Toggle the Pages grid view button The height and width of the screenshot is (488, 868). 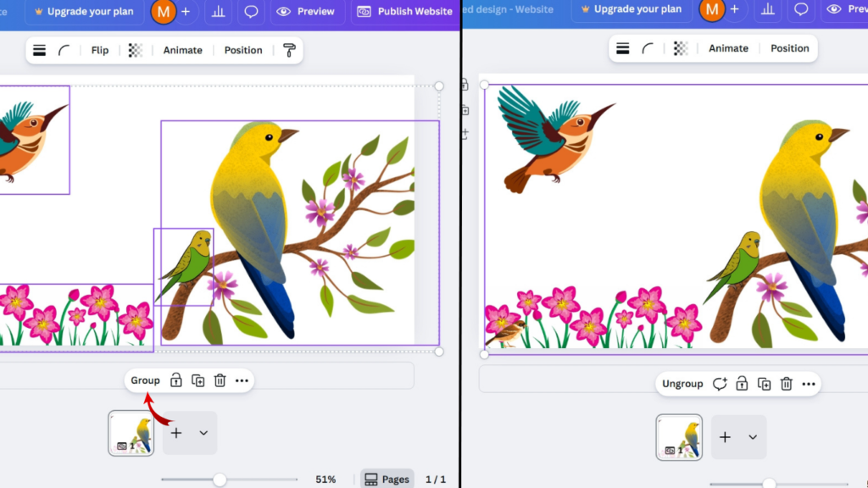point(387,479)
